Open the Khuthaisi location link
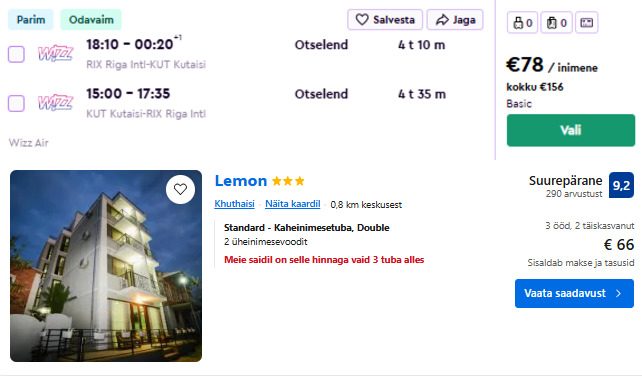This screenshot has height=377, width=642. click(x=234, y=204)
